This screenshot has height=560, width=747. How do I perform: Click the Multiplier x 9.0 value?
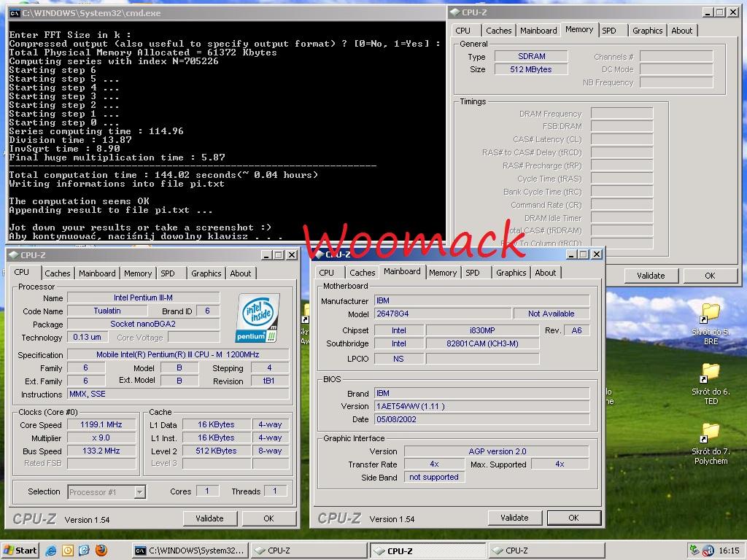pyautogui.click(x=101, y=437)
